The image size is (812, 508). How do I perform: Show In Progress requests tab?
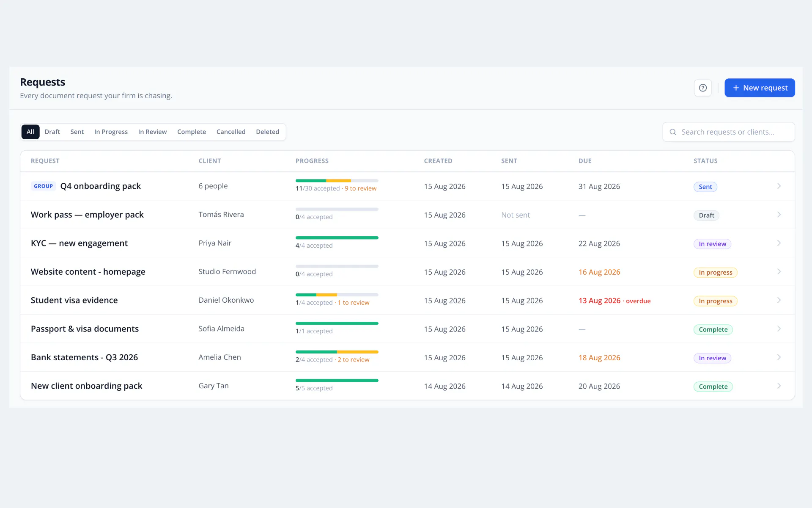tap(111, 132)
